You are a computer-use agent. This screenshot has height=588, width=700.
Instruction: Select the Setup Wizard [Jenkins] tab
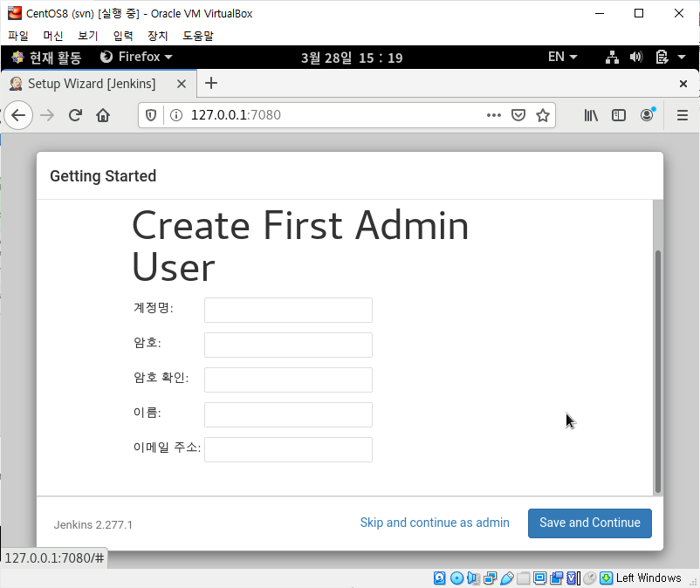click(99, 84)
